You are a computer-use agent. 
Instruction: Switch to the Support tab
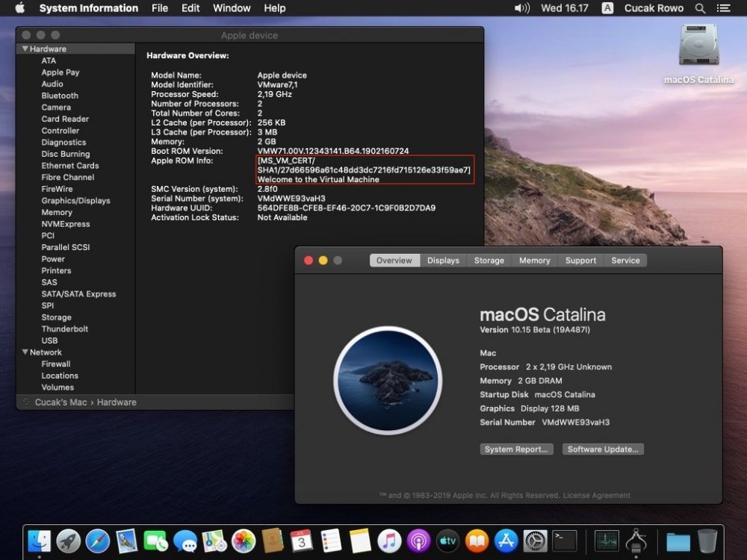point(580,261)
